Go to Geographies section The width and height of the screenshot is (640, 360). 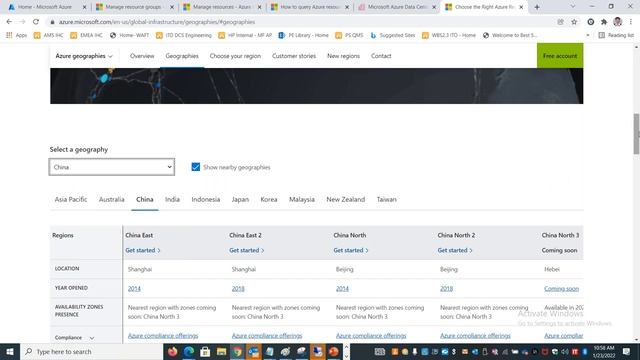click(x=182, y=56)
